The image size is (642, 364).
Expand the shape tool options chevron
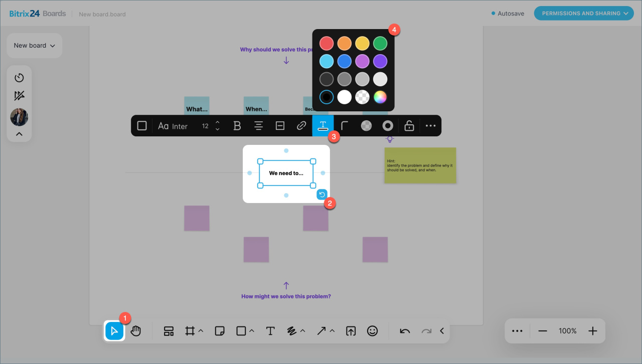point(252,331)
